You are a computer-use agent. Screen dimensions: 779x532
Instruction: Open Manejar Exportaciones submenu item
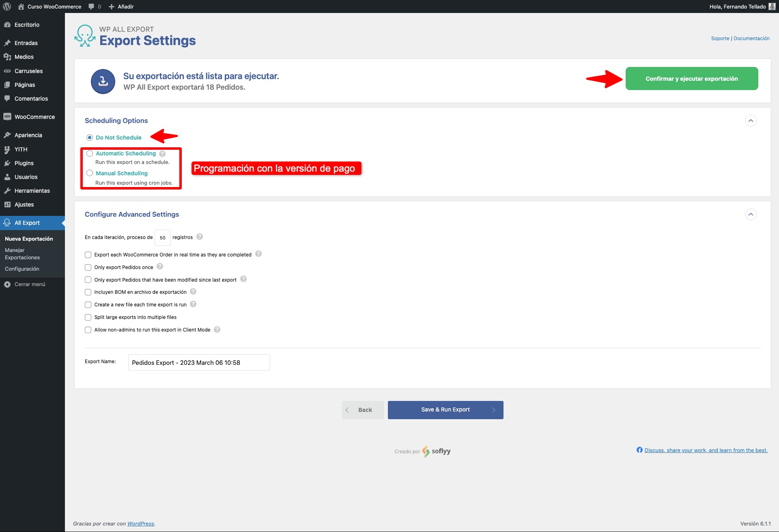22,254
